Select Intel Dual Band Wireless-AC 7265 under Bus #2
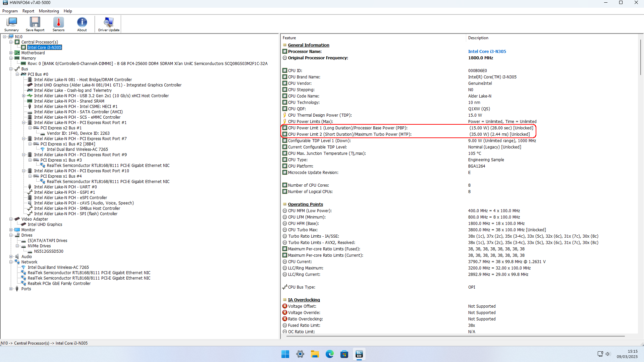The height and width of the screenshot is (362, 644). tap(77, 149)
